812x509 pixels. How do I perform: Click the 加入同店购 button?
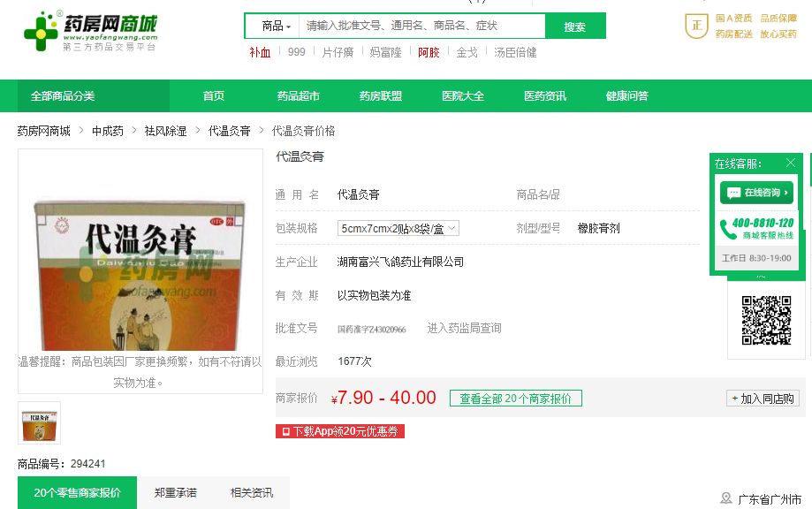point(763,399)
